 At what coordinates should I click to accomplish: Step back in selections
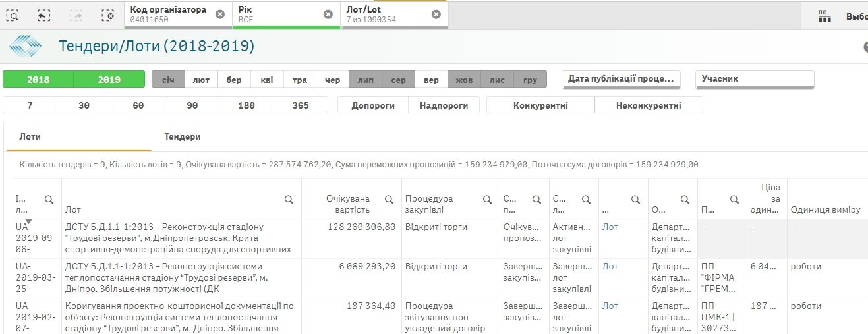tap(44, 15)
